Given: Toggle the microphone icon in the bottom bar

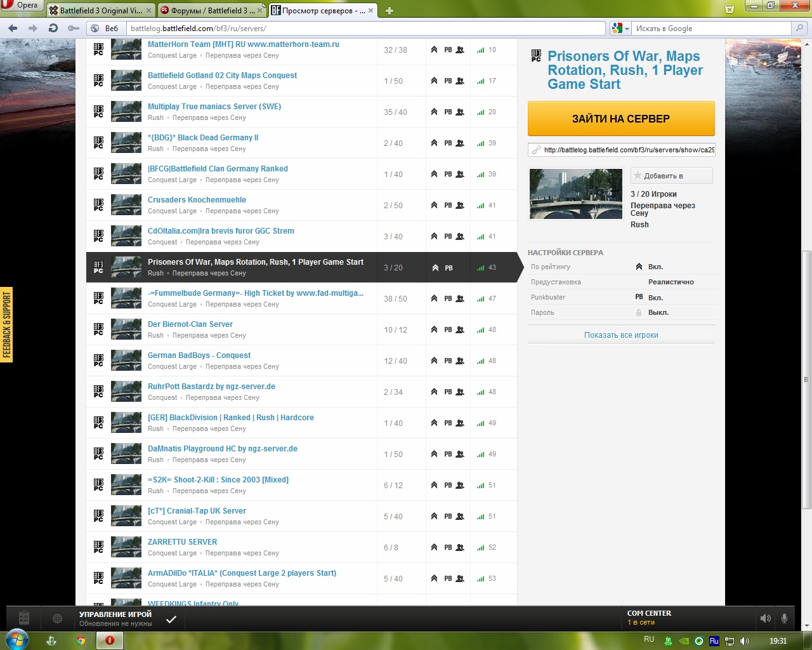Looking at the screenshot, I should [785, 618].
